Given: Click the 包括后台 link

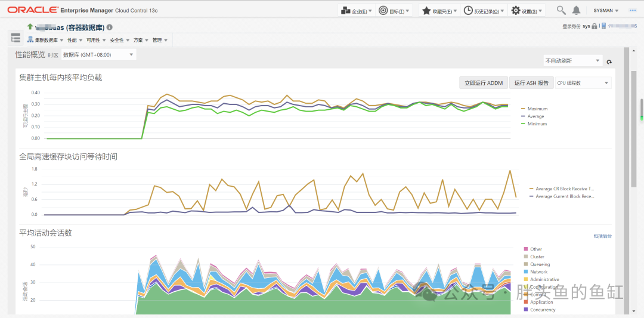Looking at the screenshot, I should 602,236.
